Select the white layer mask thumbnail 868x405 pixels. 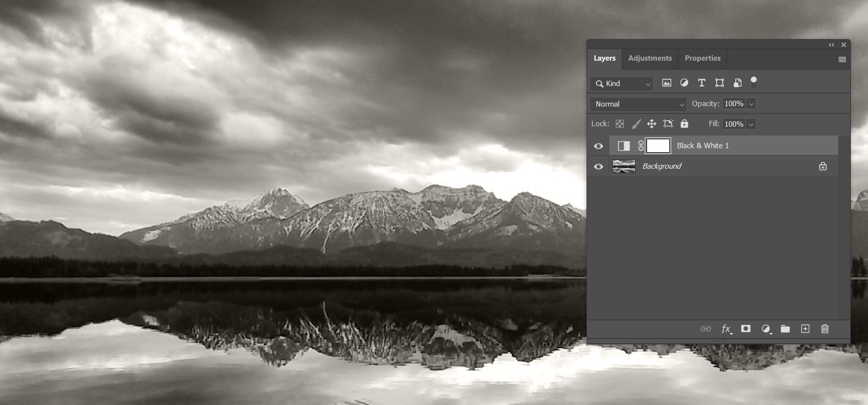pos(658,146)
